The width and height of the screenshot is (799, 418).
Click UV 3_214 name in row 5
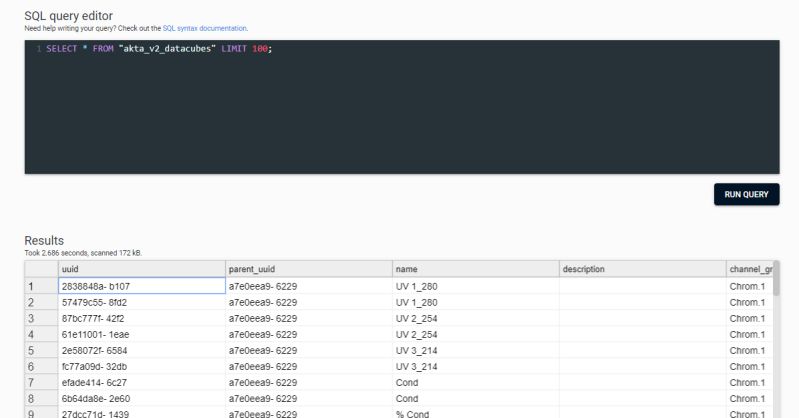(x=476, y=350)
